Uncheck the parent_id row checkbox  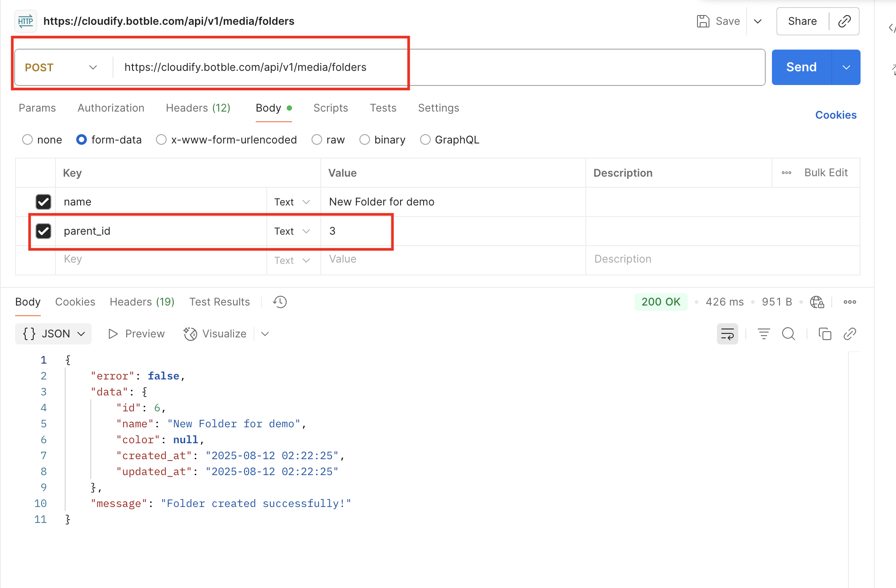tap(43, 231)
